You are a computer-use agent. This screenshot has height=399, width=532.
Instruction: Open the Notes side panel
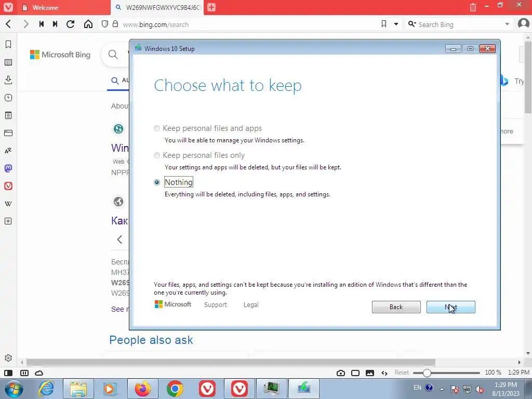click(x=8, y=115)
